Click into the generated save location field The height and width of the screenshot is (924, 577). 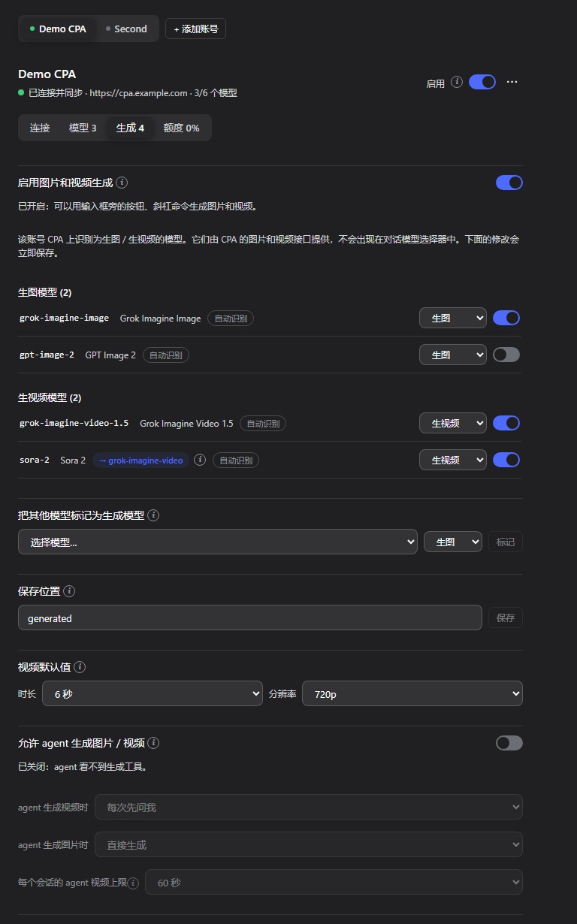(x=250, y=618)
